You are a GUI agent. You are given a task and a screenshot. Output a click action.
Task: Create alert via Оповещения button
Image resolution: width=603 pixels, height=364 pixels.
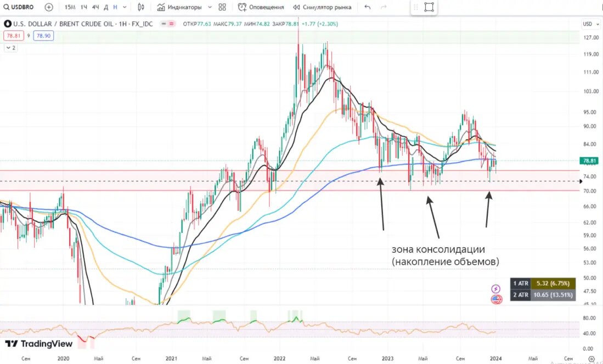261,7
